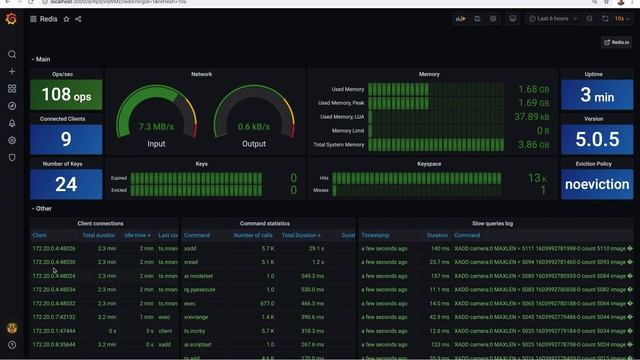Screen dimensions: 640x360
Task: Refresh the dashboard now
Action: (x=605, y=19)
